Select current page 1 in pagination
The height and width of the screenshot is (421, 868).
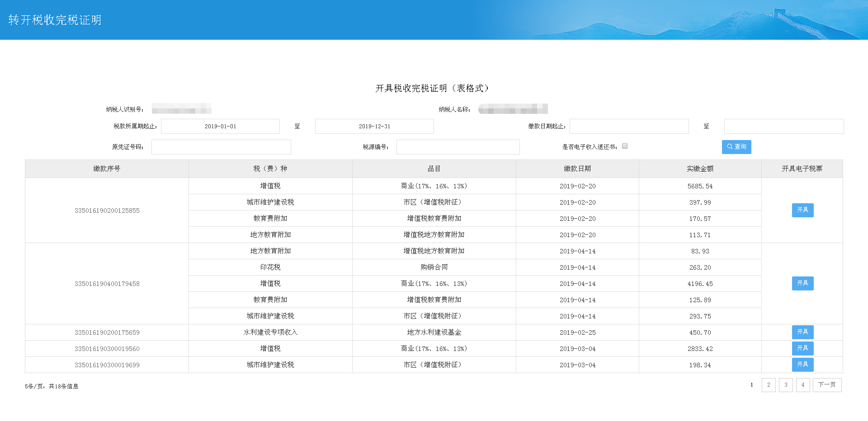751,385
